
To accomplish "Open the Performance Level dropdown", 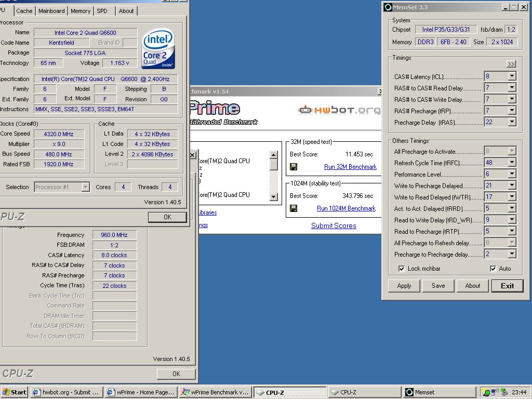I will [512, 174].
